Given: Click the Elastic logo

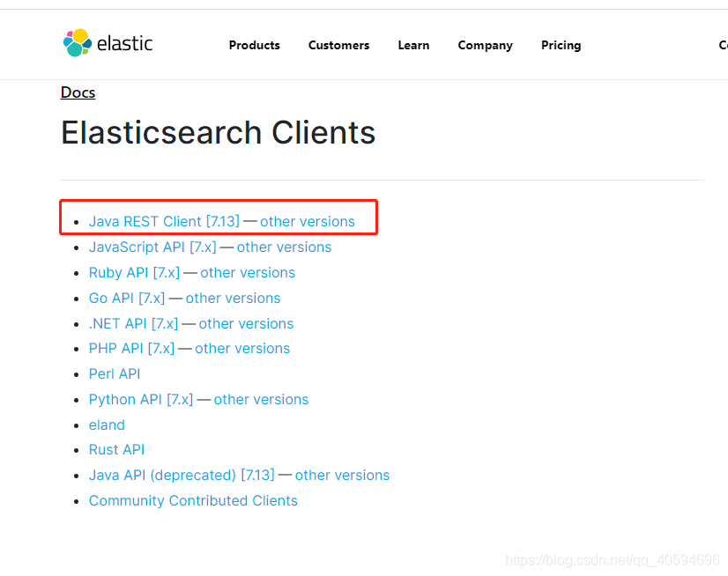Looking at the screenshot, I should (108, 43).
